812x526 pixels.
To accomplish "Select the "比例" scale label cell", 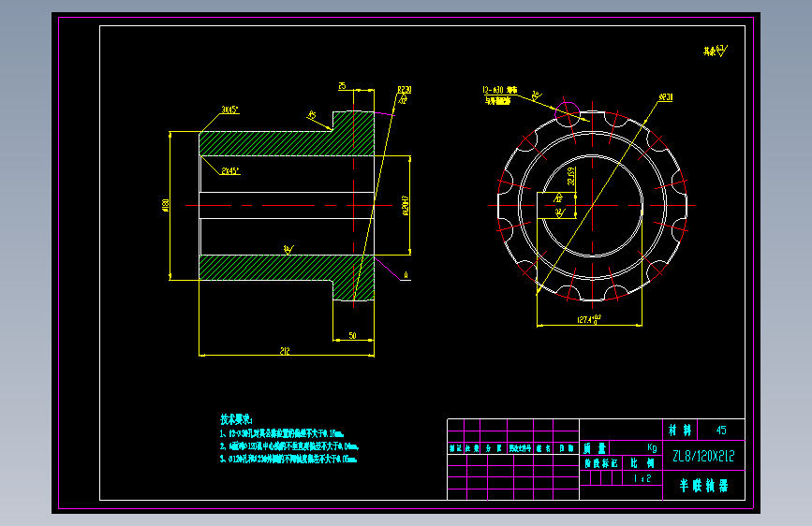I will 642,463.
